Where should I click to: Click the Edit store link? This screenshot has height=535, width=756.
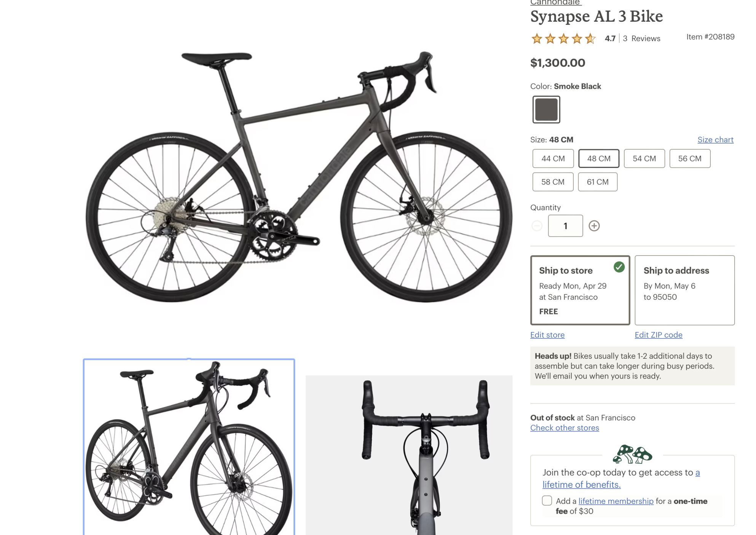[547, 335]
